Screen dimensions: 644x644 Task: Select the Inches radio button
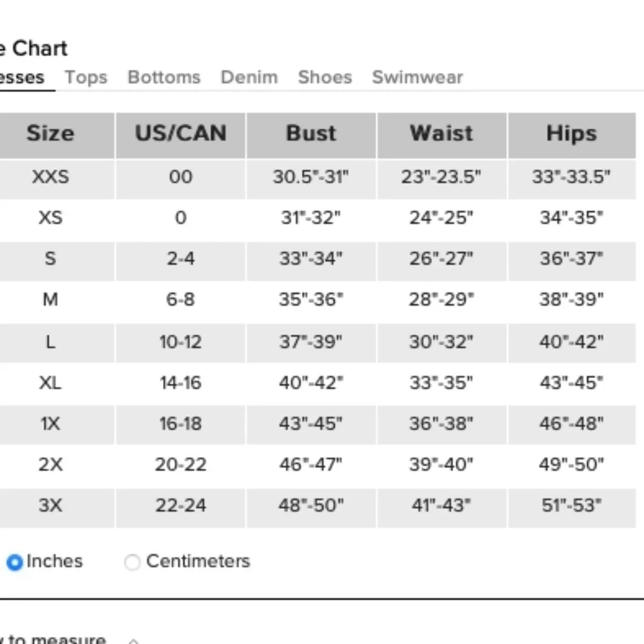(14, 562)
